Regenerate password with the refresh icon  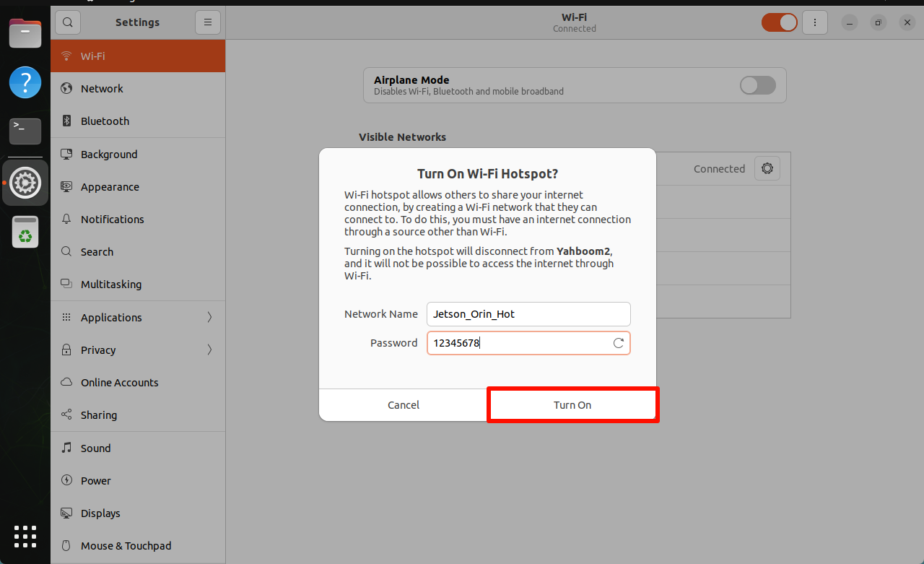[619, 343]
